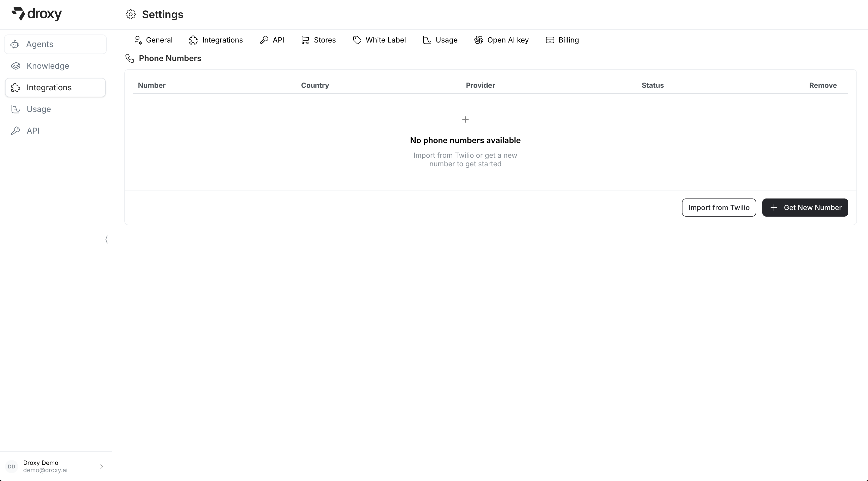Screen dimensions: 868x481
Task: Open Integrations in the left sidebar
Action: [x=55, y=88]
